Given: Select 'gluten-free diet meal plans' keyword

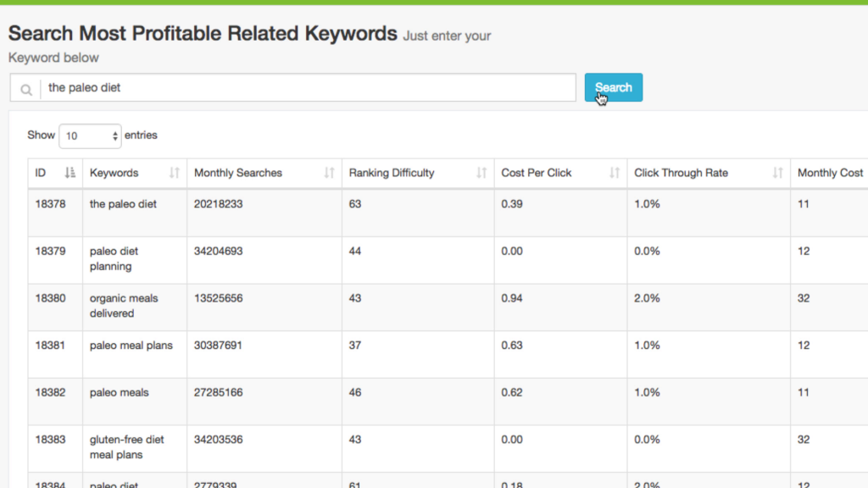Looking at the screenshot, I should pos(126,447).
